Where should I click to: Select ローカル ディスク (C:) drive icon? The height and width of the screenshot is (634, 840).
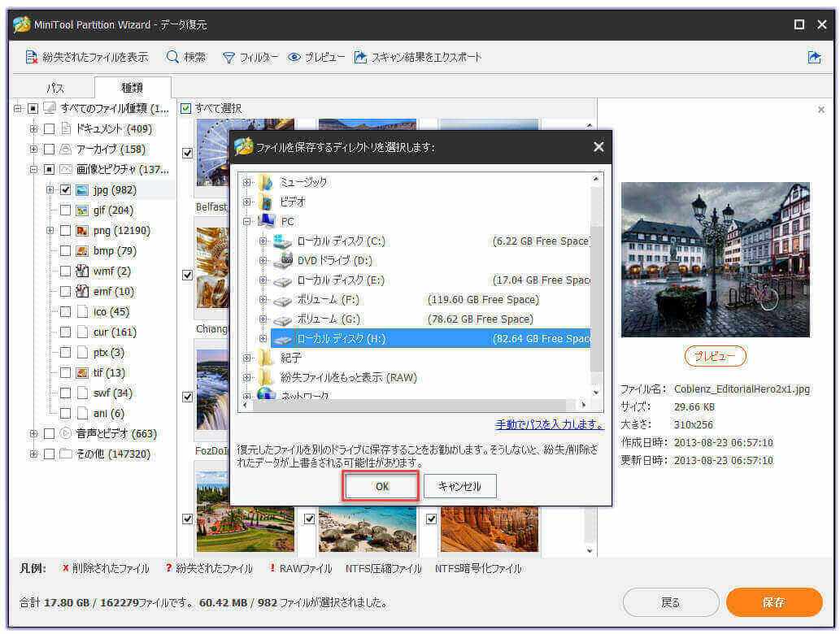pyautogui.click(x=281, y=241)
